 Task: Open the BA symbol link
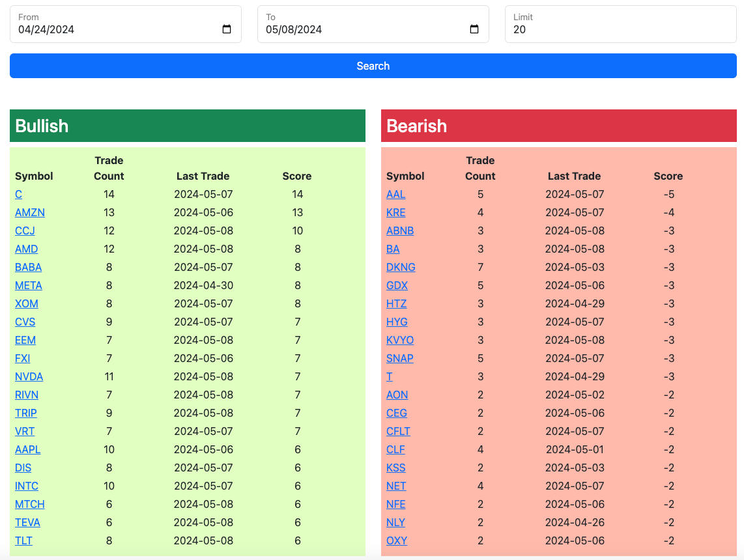(393, 249)
